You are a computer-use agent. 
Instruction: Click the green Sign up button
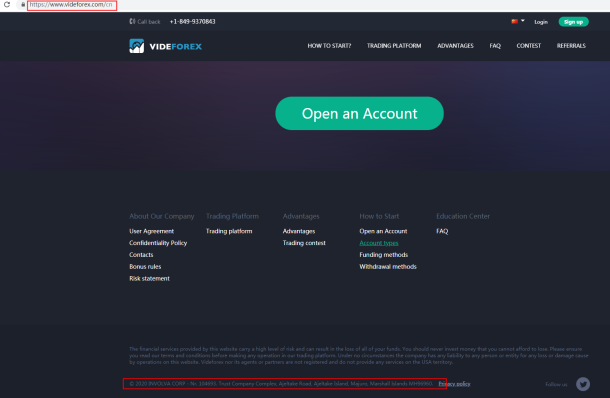coord(573,22)
